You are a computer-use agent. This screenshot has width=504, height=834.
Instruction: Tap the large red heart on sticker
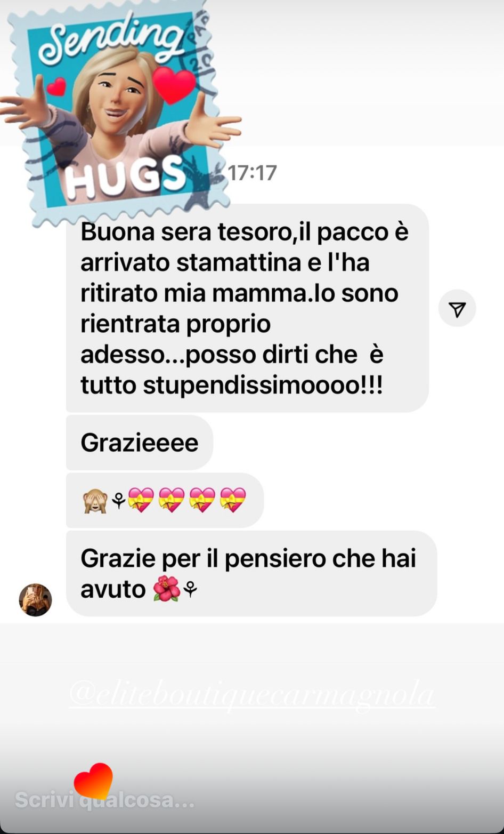point(174,85)
